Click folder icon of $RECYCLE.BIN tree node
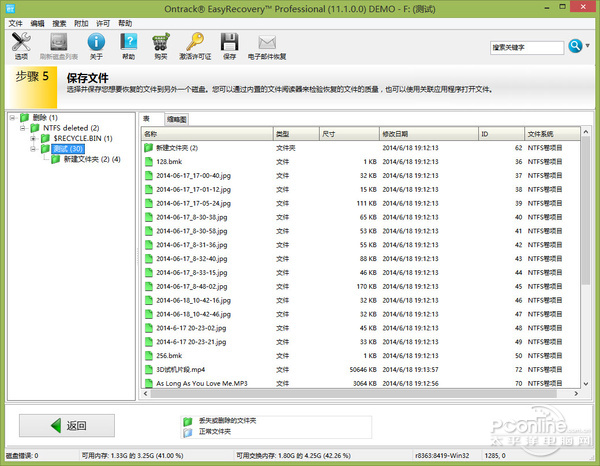600x466 pixels. (46, 138)
